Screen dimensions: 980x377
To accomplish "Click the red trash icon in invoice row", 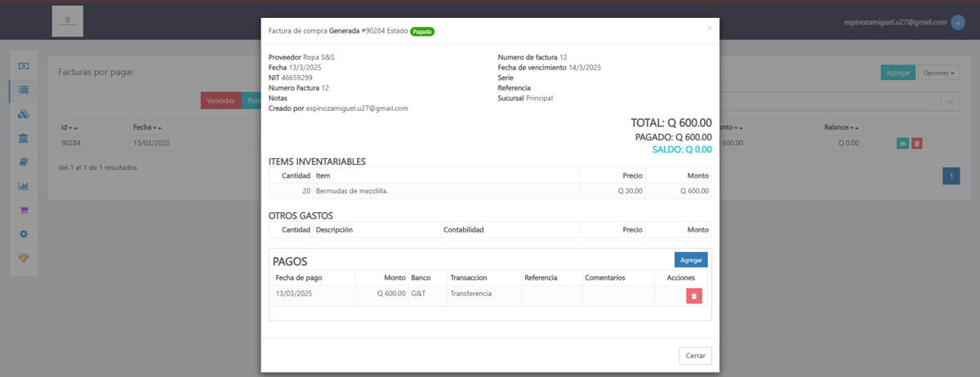I will (917, 143).
